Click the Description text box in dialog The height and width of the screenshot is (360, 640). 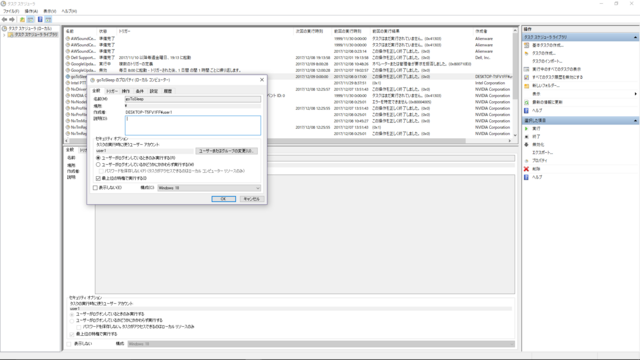(193, 125)
